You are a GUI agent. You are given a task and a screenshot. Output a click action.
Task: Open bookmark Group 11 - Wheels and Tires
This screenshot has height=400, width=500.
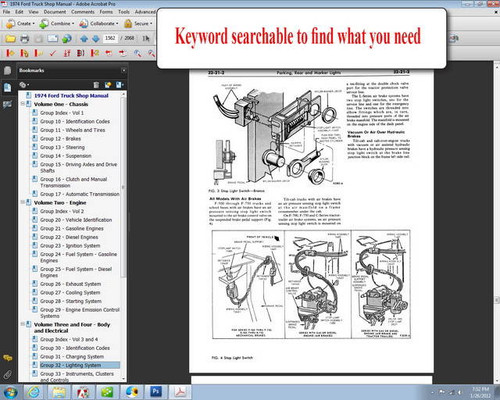tap(72, 130)
